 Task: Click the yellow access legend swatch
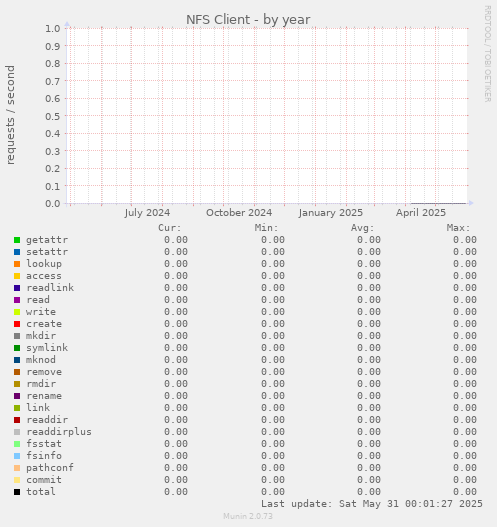coord(17,276)
